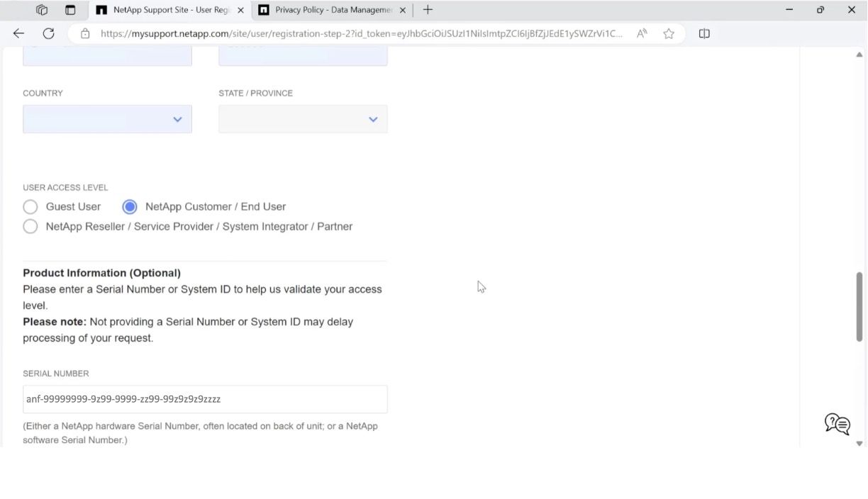Choose NetApp Reseller / Service Provider option
This screenshot has height=499, width=868.
click(30, 226)
